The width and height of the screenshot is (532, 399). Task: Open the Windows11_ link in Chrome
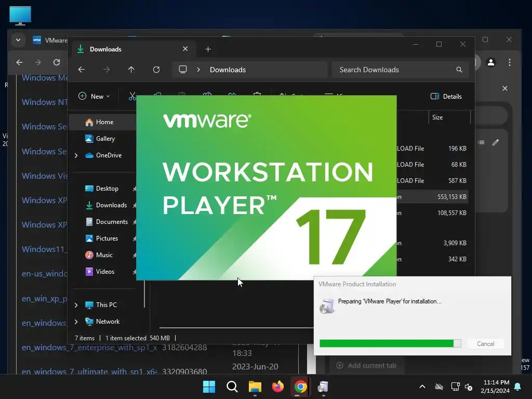(x=45, y=249)
